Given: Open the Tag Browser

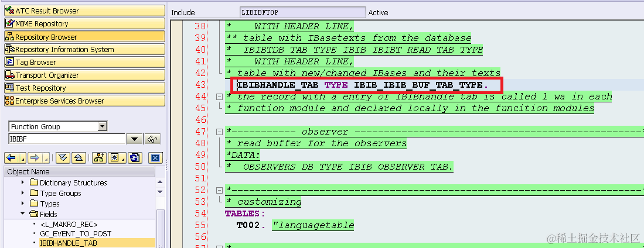Looking at the screenshot, I should pos(84,63).
